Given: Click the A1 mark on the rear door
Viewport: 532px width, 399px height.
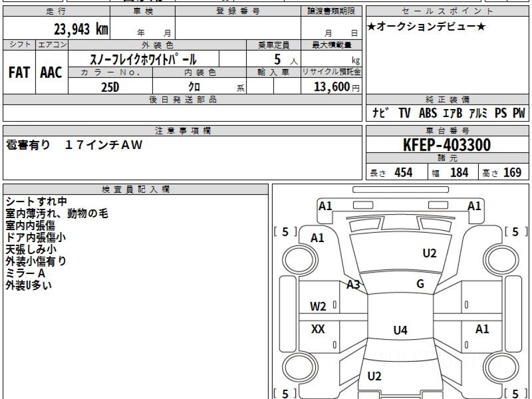Looking at the screenshot, I should pyautogui.click(x=482, y=329).
